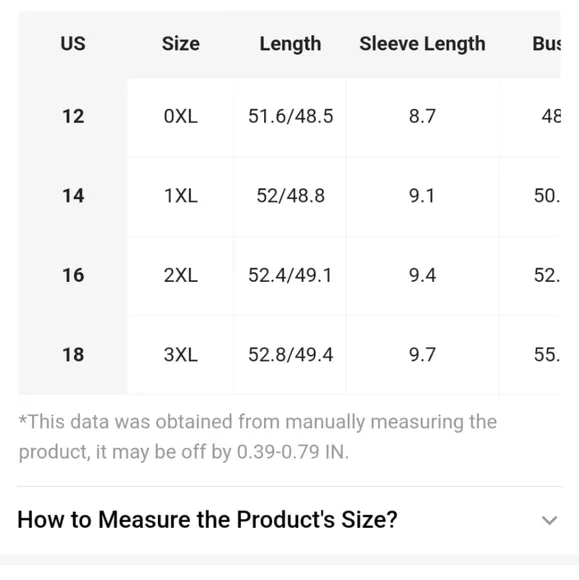The width and height of the screenshot is (579, 580).
Task: Expand How to Measure the Product's Size
Action: pos(290,519)
